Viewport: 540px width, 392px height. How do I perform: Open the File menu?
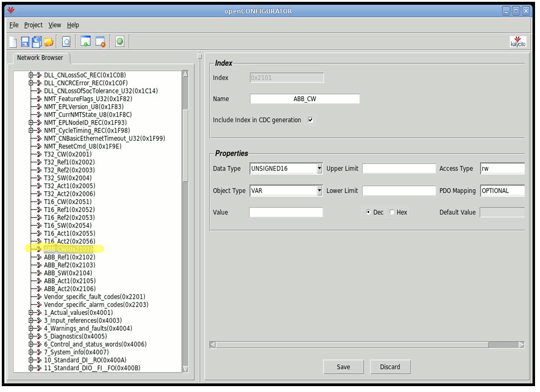click(x=14, y=25)
